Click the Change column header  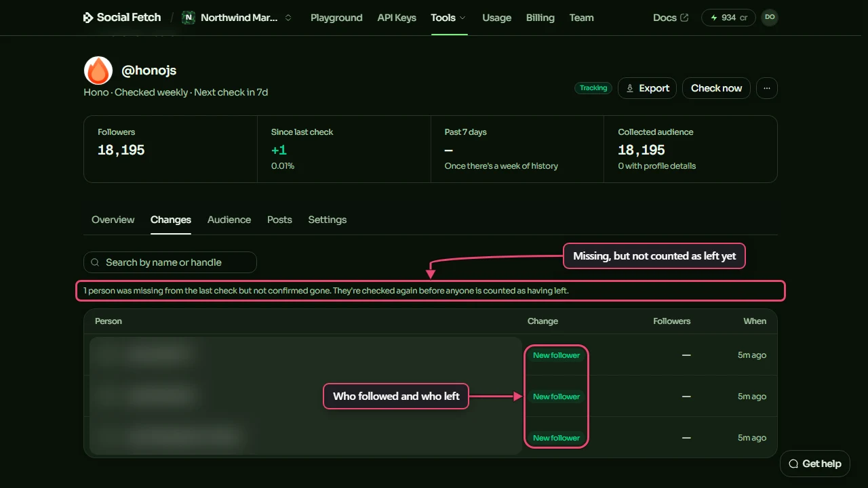(542, 321)
